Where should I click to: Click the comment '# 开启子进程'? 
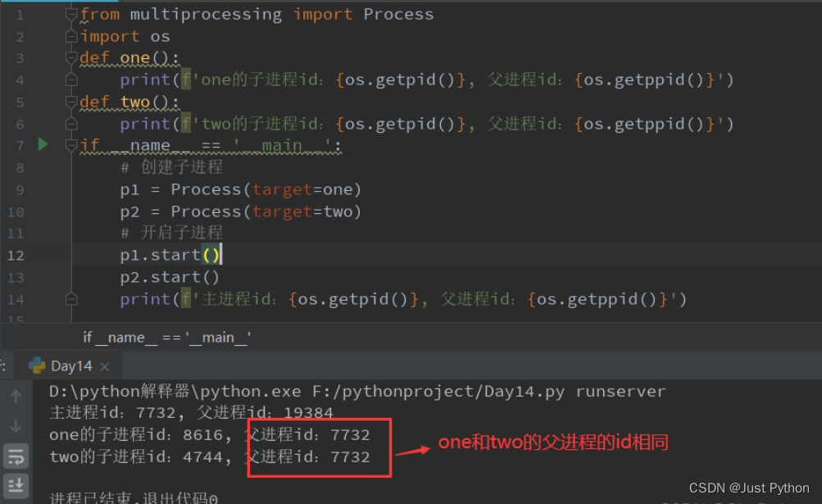pos(171,233)
